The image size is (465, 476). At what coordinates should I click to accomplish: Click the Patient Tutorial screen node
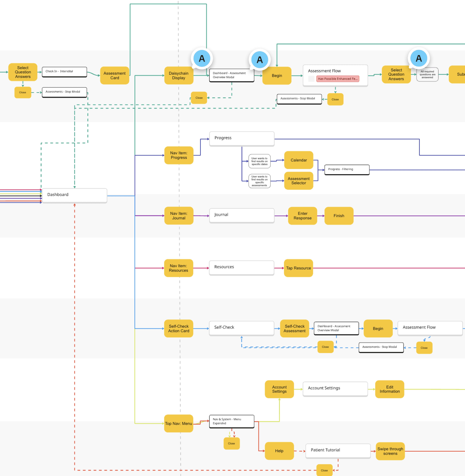[x=338, y=450]
